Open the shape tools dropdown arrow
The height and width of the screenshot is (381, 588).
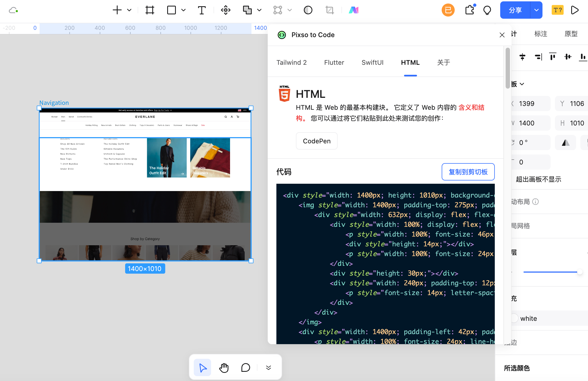[183, 10]
